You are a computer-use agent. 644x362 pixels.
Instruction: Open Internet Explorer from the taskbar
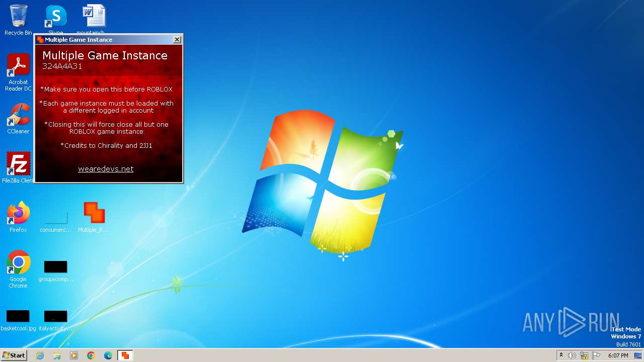40,355
